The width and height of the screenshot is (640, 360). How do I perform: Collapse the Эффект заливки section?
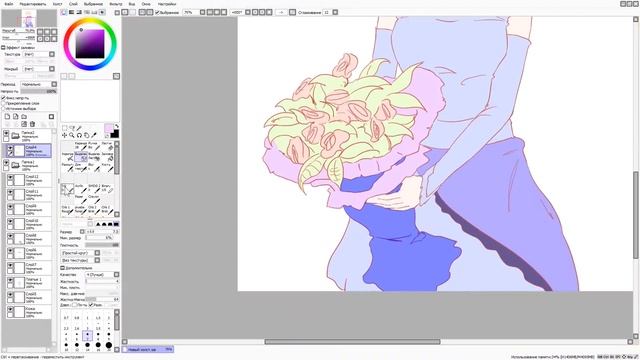click(3, 47)
